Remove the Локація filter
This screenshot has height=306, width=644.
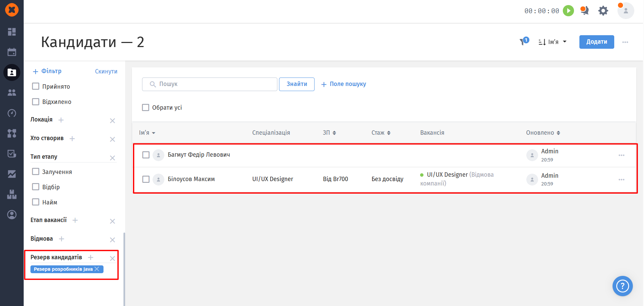coord(113,121)
